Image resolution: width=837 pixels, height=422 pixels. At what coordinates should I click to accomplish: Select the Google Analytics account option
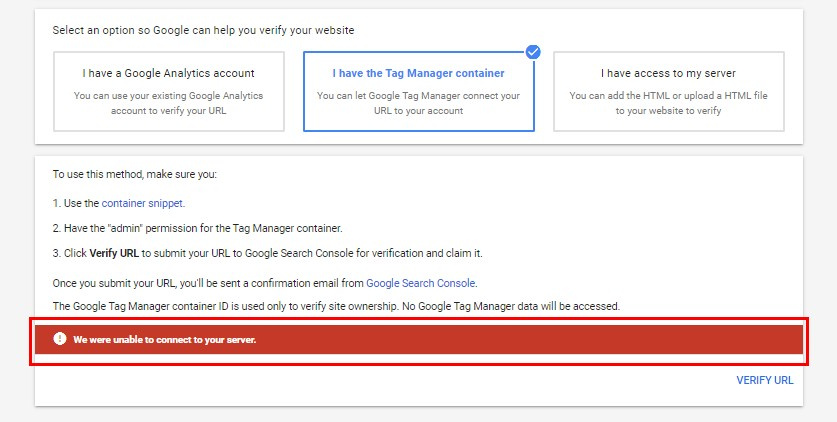pyautogui.click(x=168, y=92)
